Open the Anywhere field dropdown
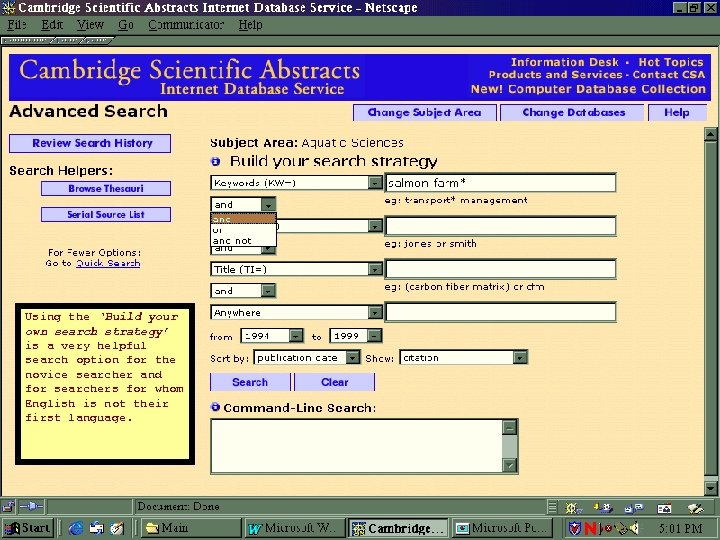 click(x=375, y=313)
